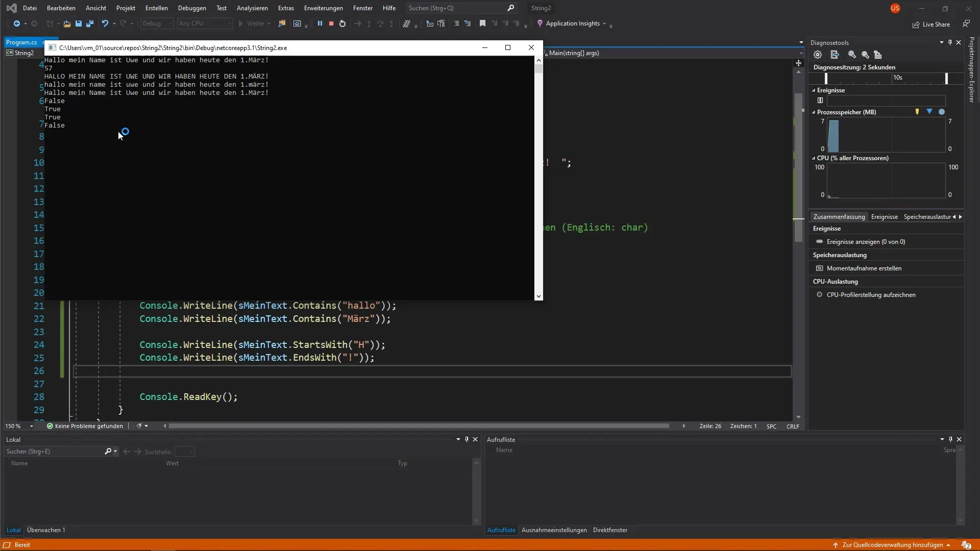Image resolution: width=980 pixels, height=551 pixels.
Task: Click Keine Probleme gefunden status
Action: point(85,426)
